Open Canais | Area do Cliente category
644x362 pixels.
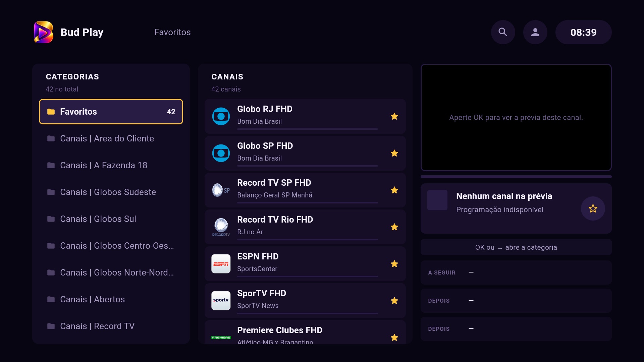tap(111, 138)
